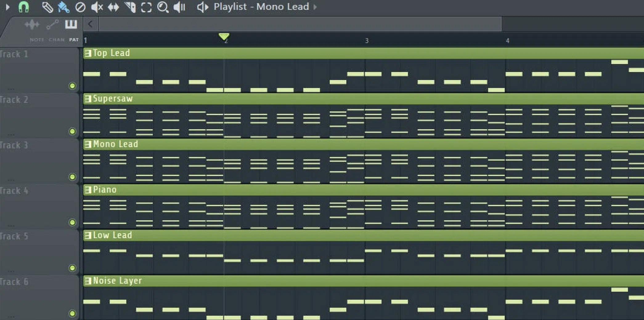Toggle the magnet snap tool
The image size is (644, 320).
coord(23,7)
